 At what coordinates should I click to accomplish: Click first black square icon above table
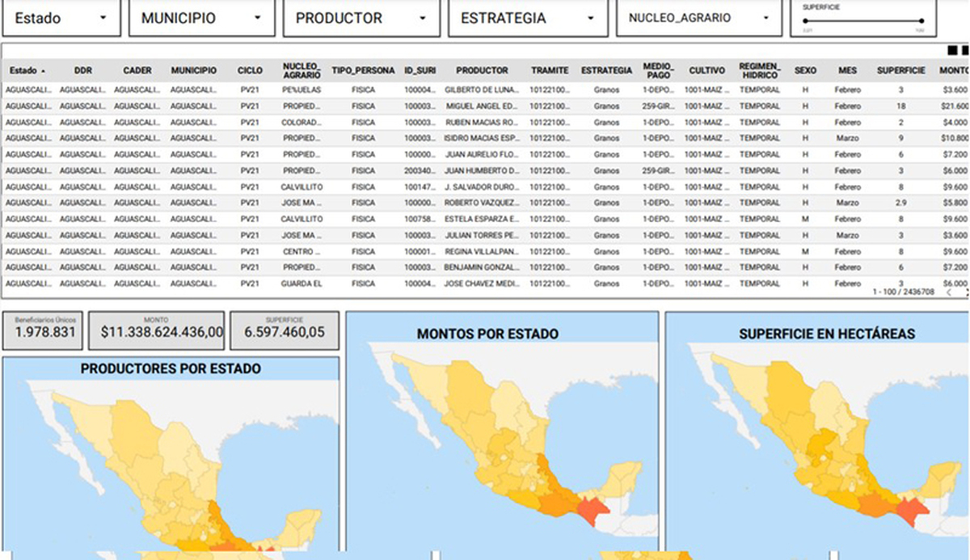[951, 50]
